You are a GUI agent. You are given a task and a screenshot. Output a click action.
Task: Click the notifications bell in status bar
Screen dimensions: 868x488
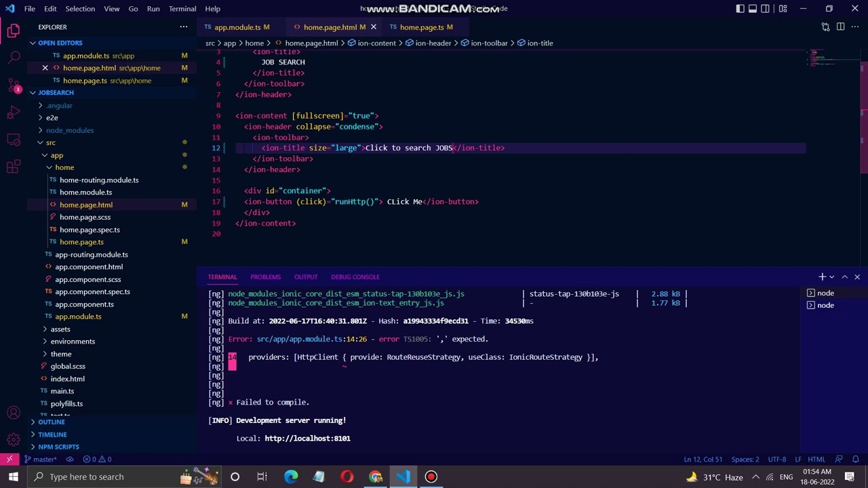[856, 459]
